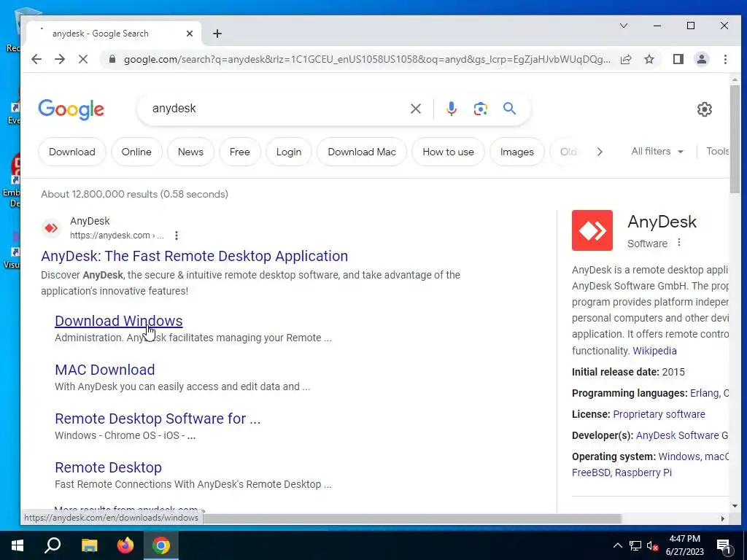747x560 pixels.
Task: Click AnyDesk result favicon
Action: [51, 228]
